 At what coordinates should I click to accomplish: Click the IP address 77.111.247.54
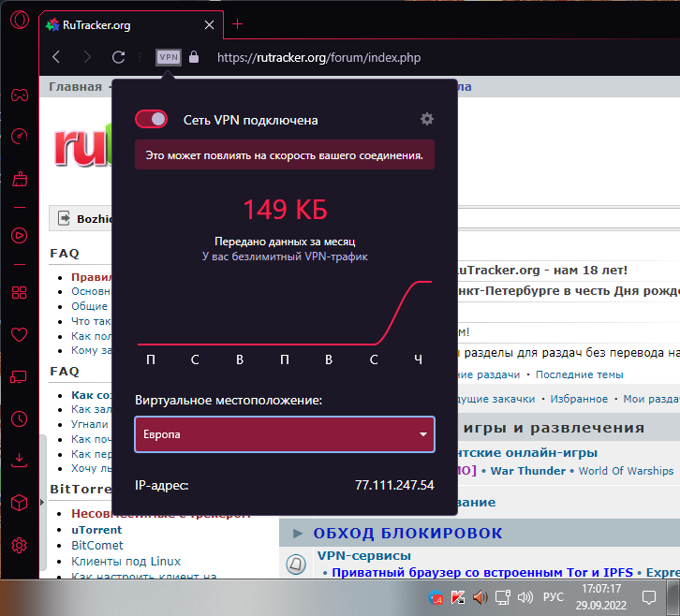394,485
